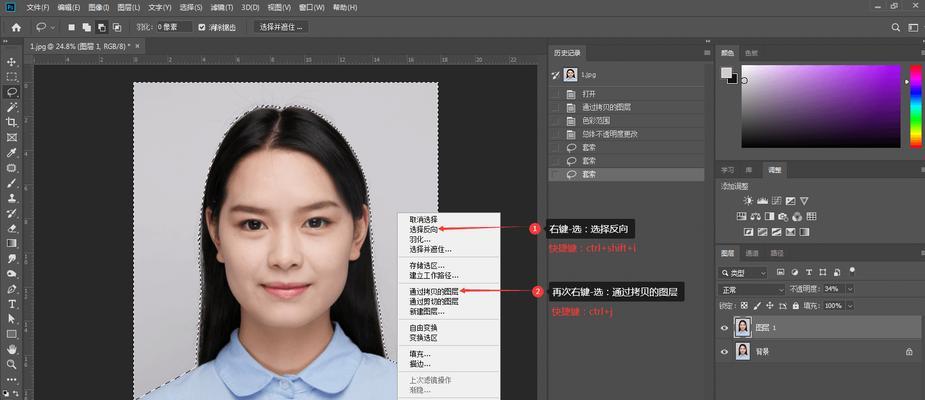Toggle the 消除锯齿 anti-alias checkbox

coord(202,27)
